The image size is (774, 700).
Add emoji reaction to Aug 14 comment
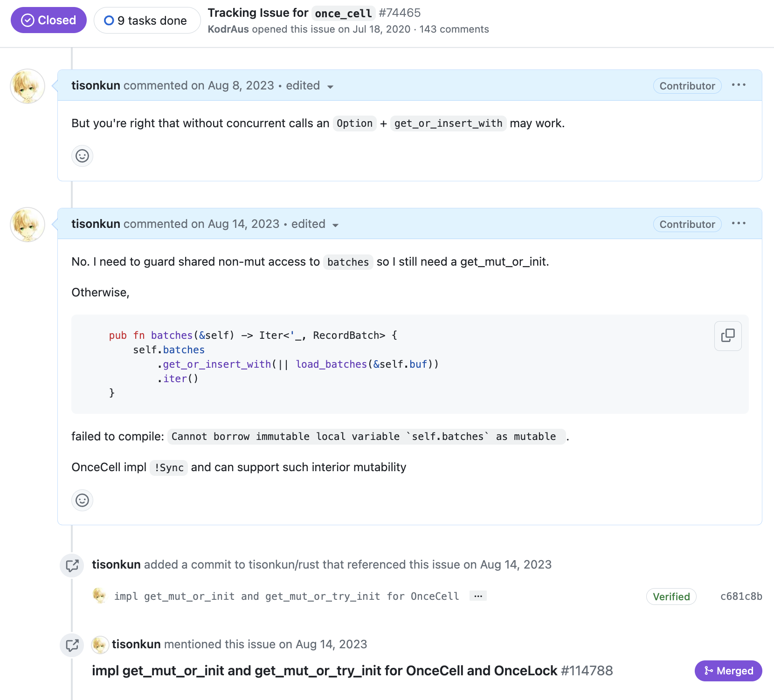[82, 500]
